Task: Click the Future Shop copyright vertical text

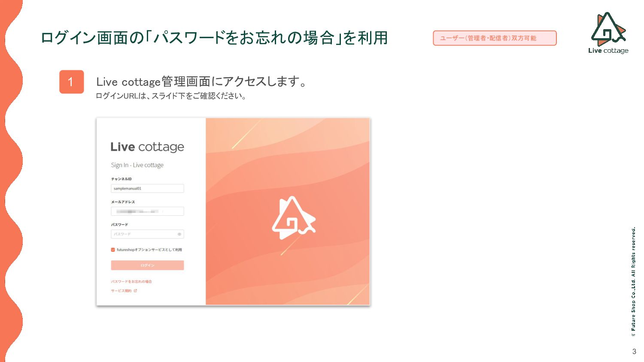Action: click(633, 282)
